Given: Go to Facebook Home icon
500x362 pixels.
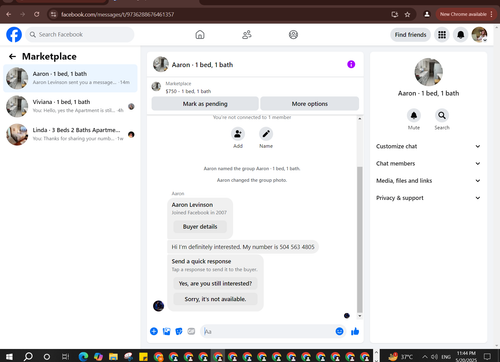Looking at the screenshot, I should pyautogui.click(x=200, y=35).
